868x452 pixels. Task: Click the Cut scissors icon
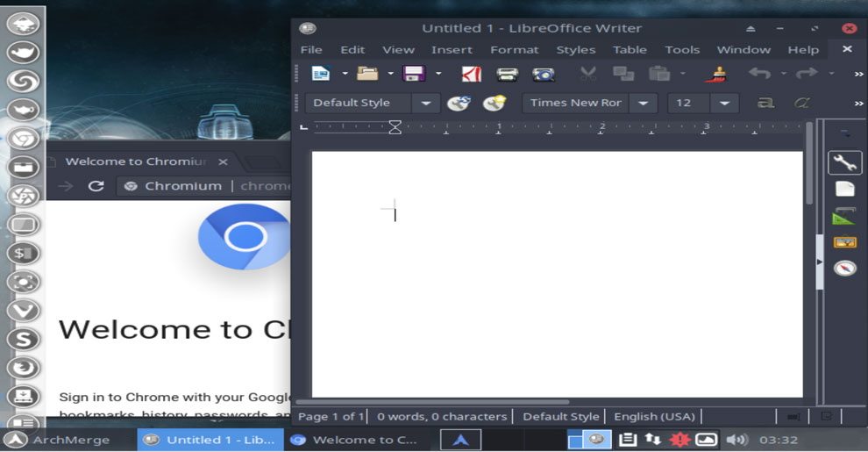(588, 74)
